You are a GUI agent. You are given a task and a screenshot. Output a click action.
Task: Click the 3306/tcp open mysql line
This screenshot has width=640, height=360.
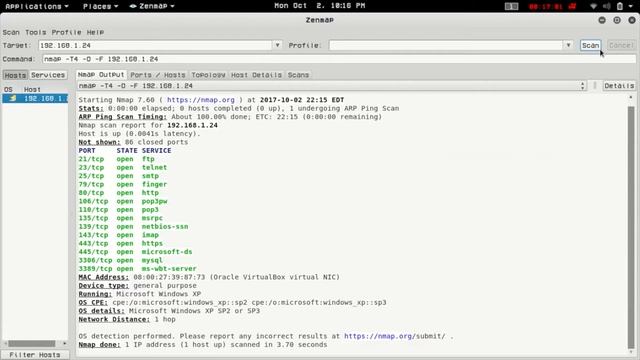point(120,260)
